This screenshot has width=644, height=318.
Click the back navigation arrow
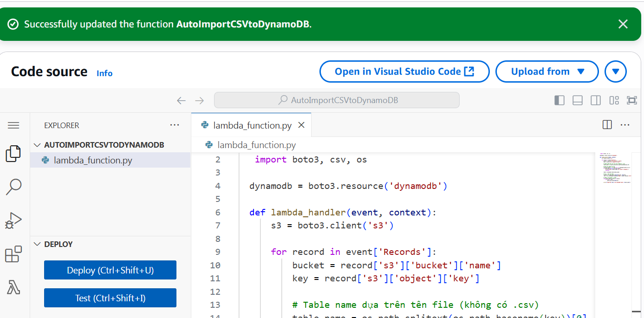tap(181, 100)
